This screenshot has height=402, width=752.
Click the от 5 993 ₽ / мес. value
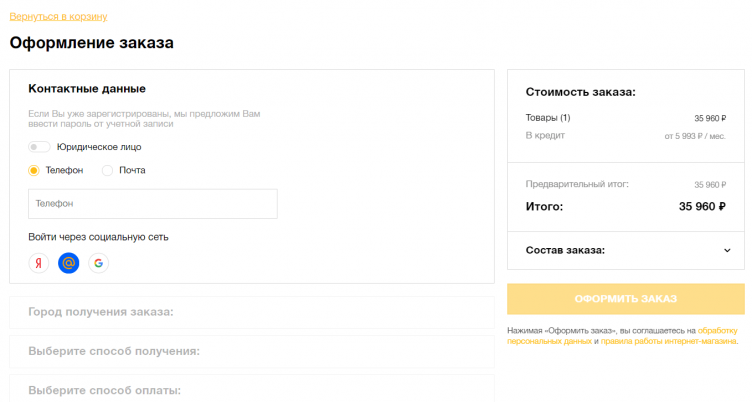pyautogui.click(x=695, y=136)
